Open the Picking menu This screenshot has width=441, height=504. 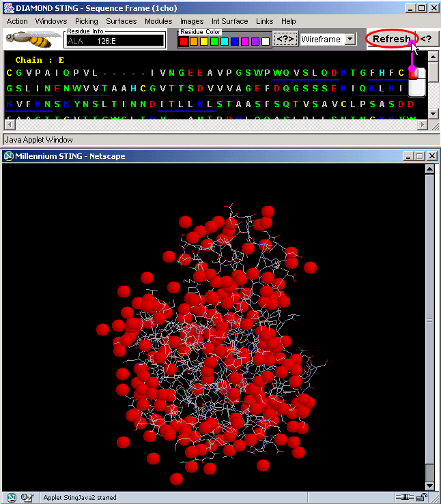point(87,21)
